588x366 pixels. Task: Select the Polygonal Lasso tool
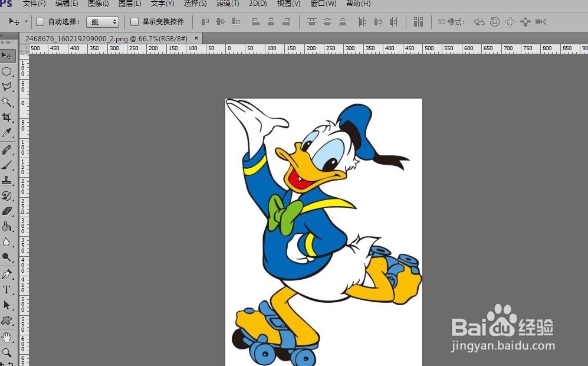click(x=7, y=87)
